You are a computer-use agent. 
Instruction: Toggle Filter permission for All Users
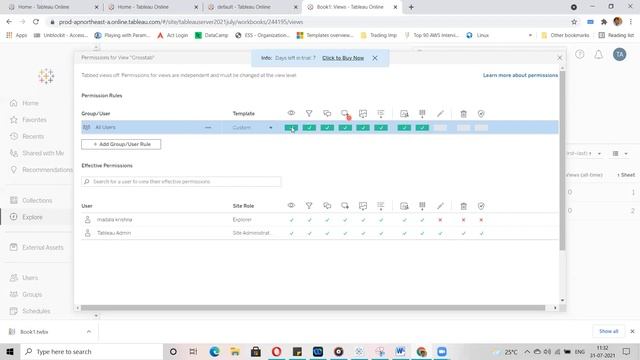309,128
